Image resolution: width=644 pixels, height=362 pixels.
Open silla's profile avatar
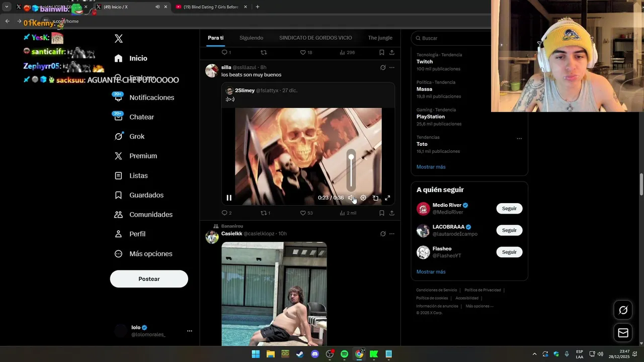[212, 70]
